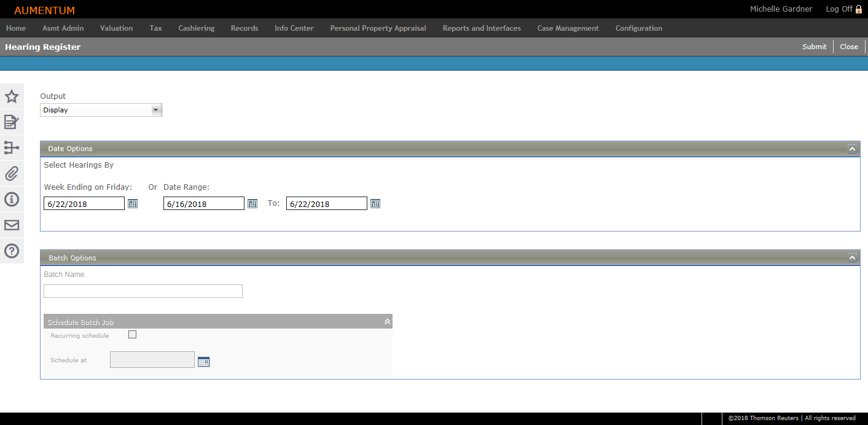The width and height of the screenshot is (868, 425).
Task: Open the Schedule at calendar picker
Action: (204, 362)
